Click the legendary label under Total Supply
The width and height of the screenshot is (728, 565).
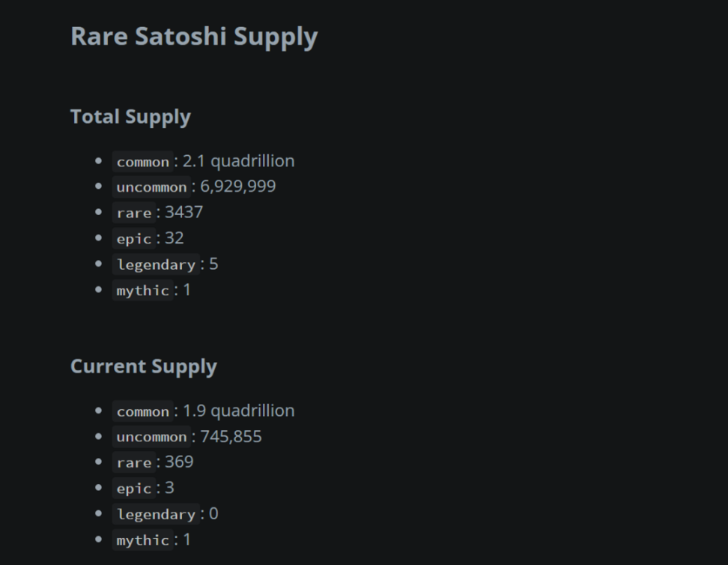(x=156, y=265)
